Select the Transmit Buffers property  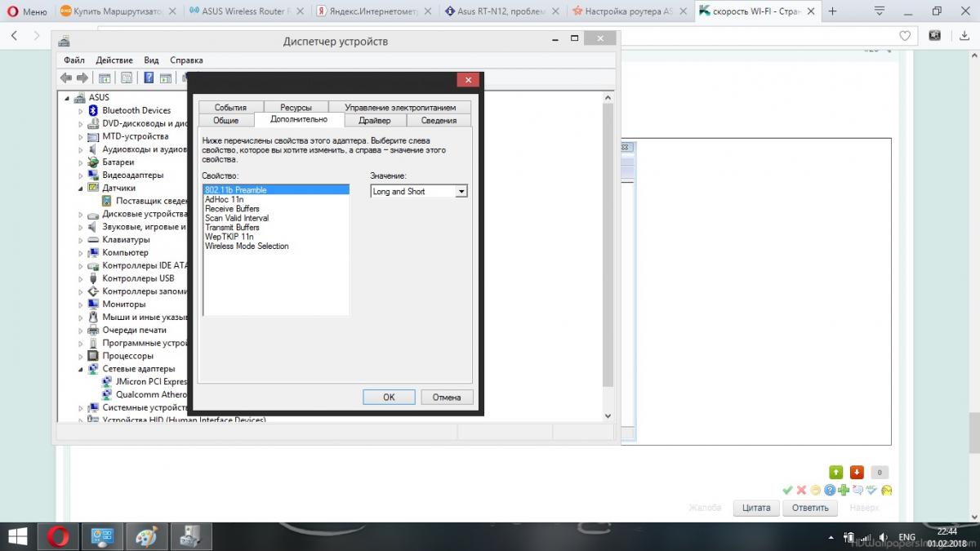coord(232,228)
